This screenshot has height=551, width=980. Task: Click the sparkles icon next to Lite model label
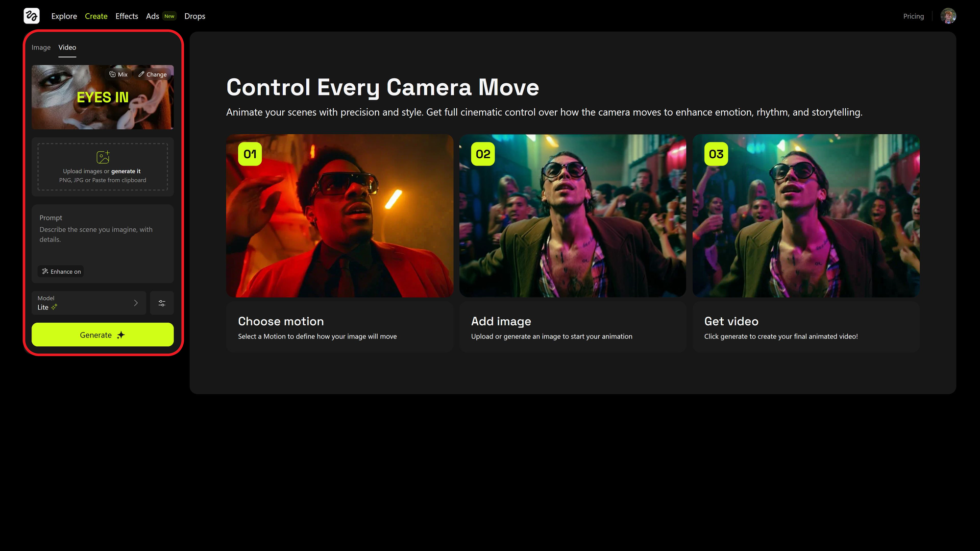tap(53, 307)
